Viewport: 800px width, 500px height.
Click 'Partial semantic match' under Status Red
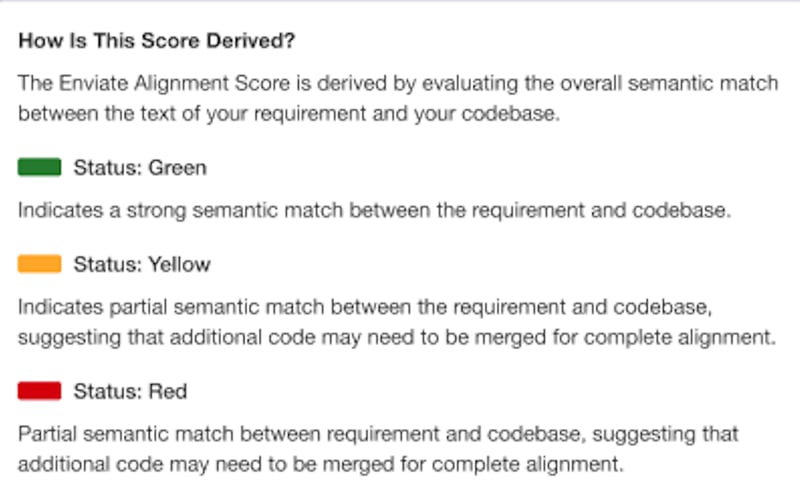point(126,435)
